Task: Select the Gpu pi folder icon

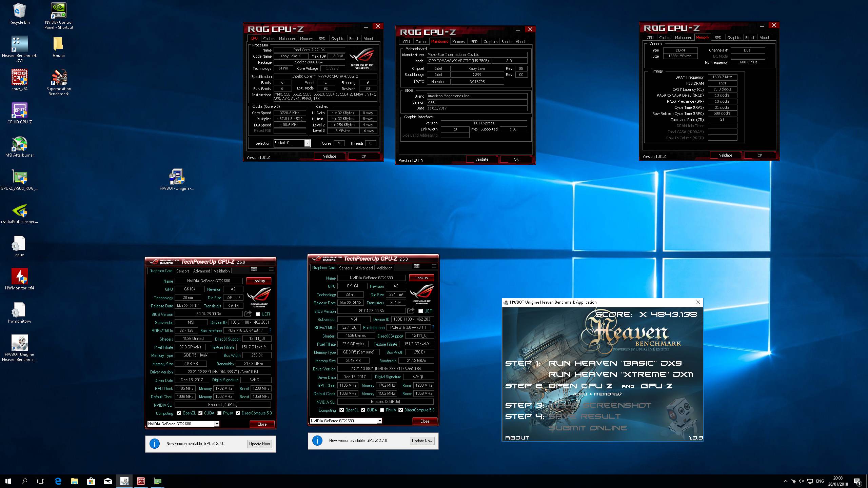Action: (59, 47)
